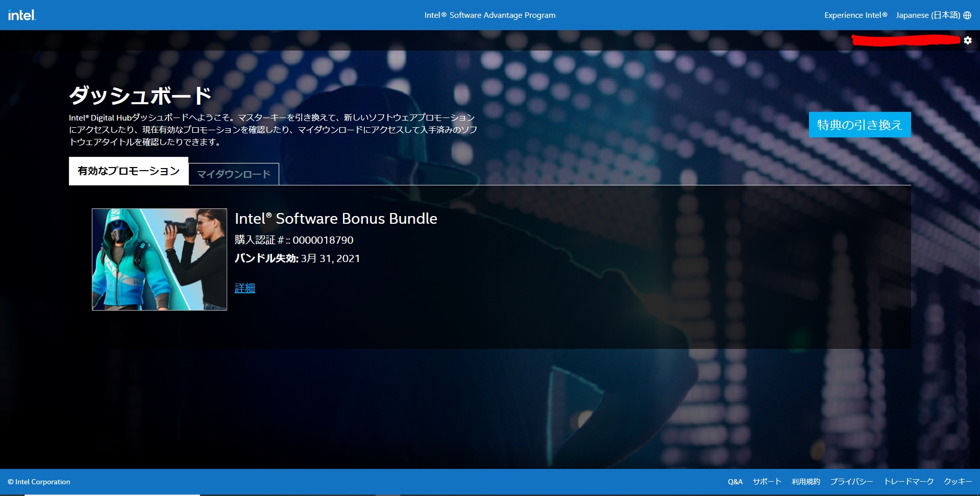Switch to the マイダウンロード tab
Screen dimensions: 980x496
(234, 174)
